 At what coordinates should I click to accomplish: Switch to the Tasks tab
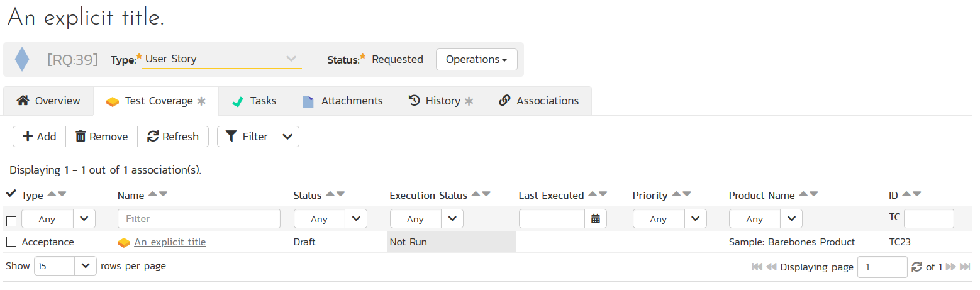pos(254,101)
